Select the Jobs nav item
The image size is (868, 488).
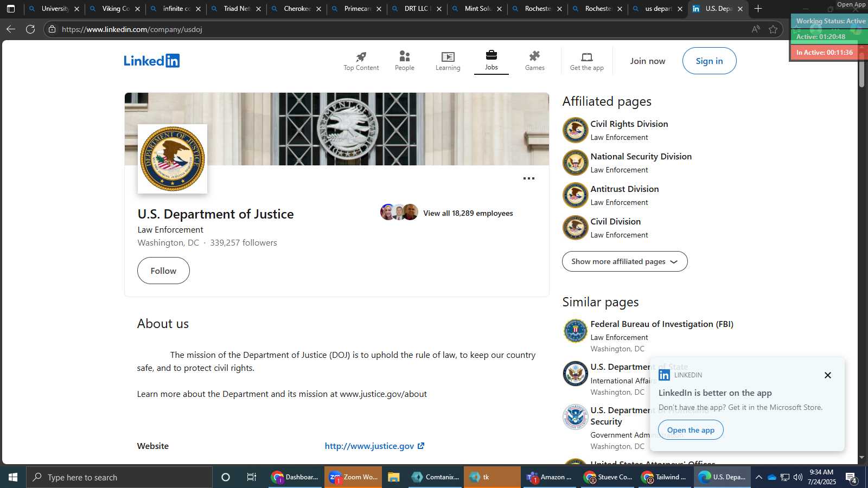pos(491,61)
